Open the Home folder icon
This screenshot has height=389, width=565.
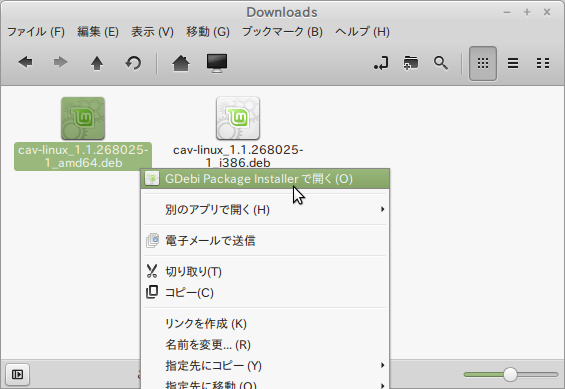pos(181,63)
